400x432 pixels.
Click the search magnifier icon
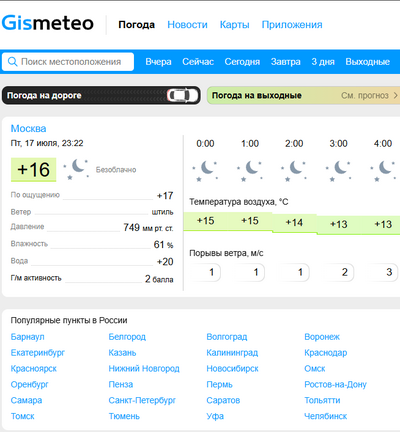(x=12, y=62)
